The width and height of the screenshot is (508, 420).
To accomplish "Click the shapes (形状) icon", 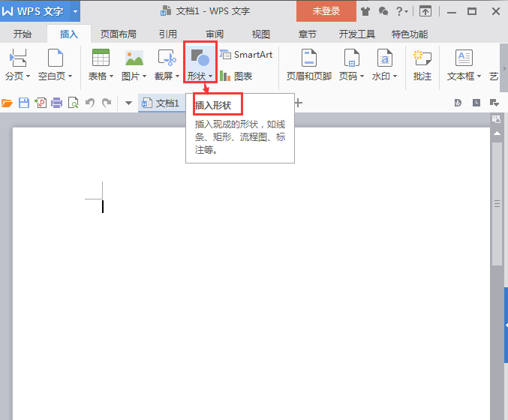I will coord(200,58).
